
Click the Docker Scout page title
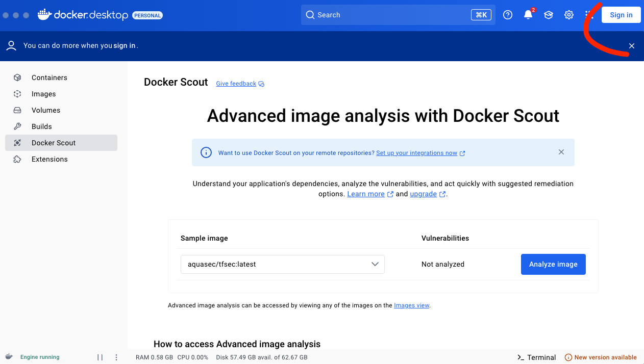click(176, 82)
